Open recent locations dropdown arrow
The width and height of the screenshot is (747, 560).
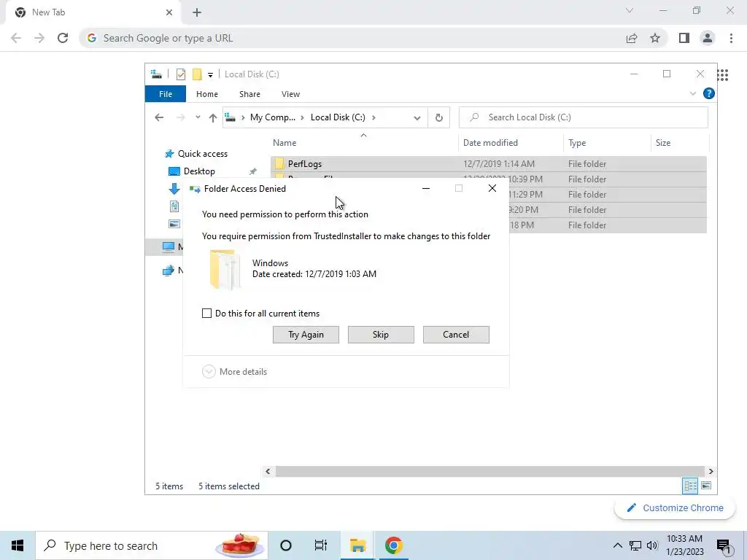(198, 117)
